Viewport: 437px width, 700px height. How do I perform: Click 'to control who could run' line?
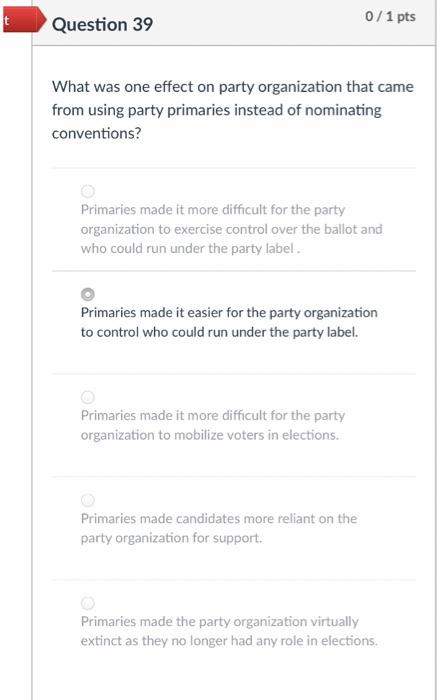[x=219, y=332]
